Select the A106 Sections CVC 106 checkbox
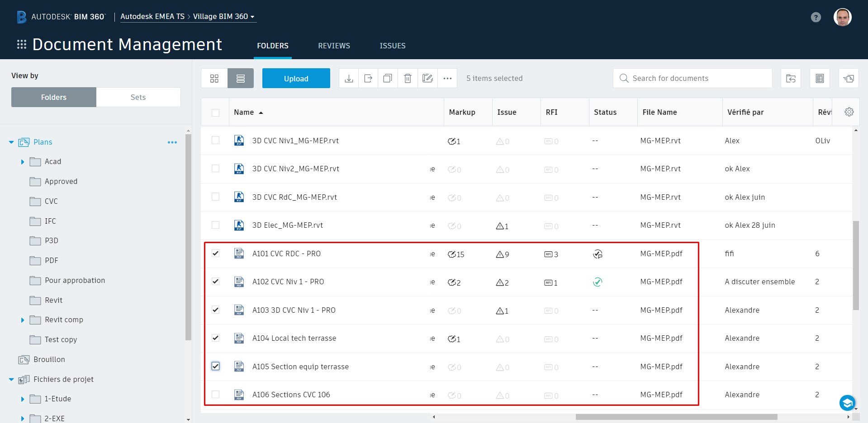 point(215,395)
